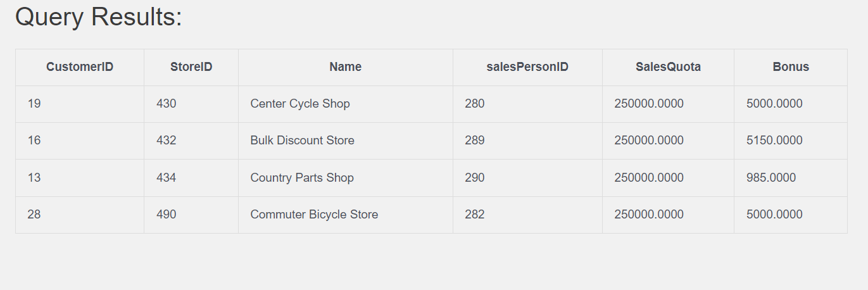Click the Bonus value 985.0000
The image size is (868, 290).
[x=771, y=178]
